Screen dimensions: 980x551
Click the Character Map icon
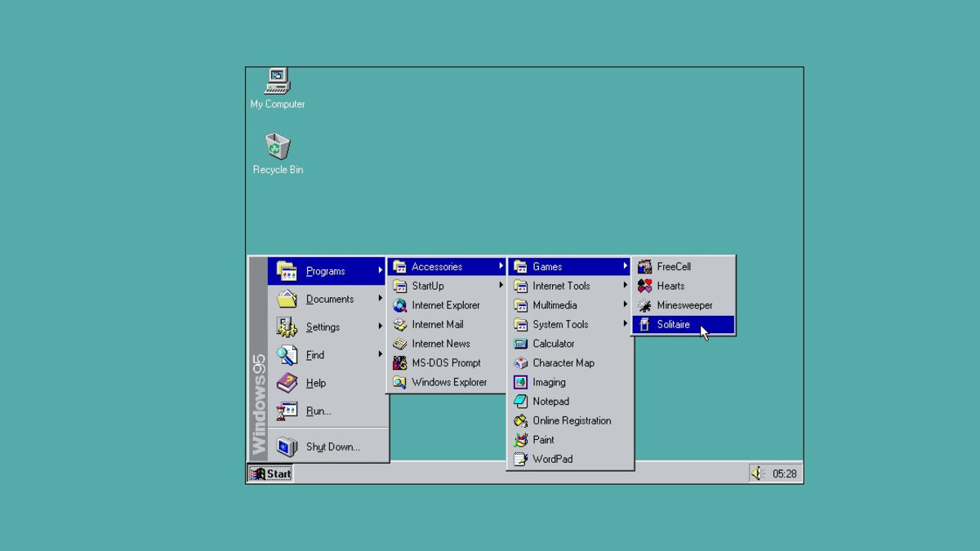pyautogui.click(x=520, y=362)
